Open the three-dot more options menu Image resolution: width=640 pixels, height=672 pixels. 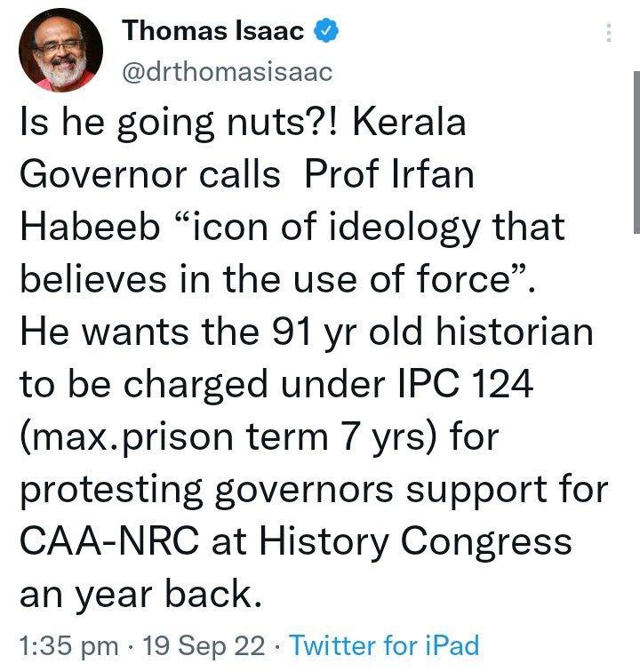609,33
